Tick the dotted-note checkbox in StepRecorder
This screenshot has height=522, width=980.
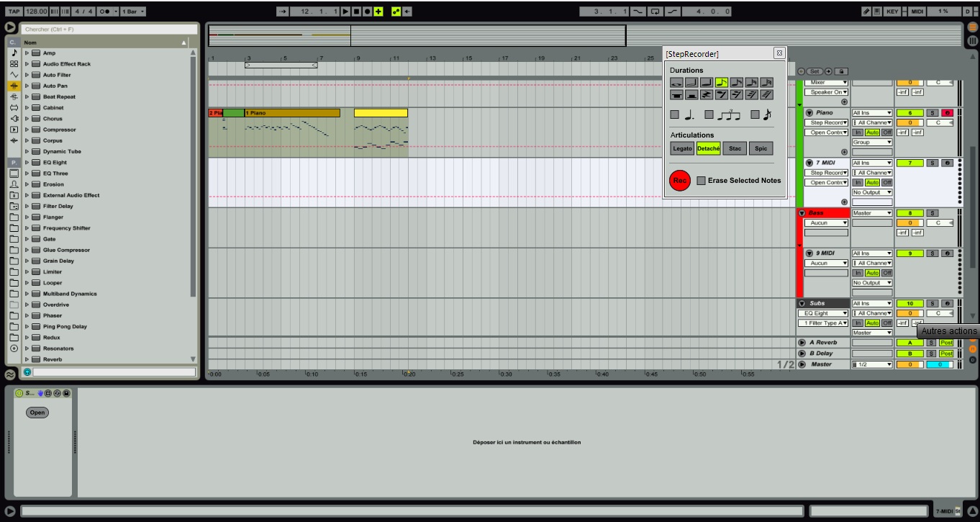(x=674, y=114)
